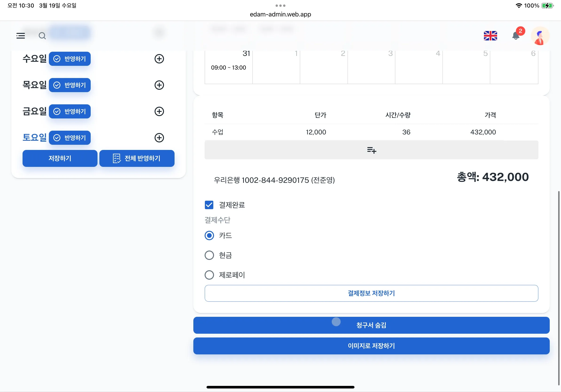Click price 432,000 in 수업 row
The image size is (561, 392).
(x=483, y=132)
